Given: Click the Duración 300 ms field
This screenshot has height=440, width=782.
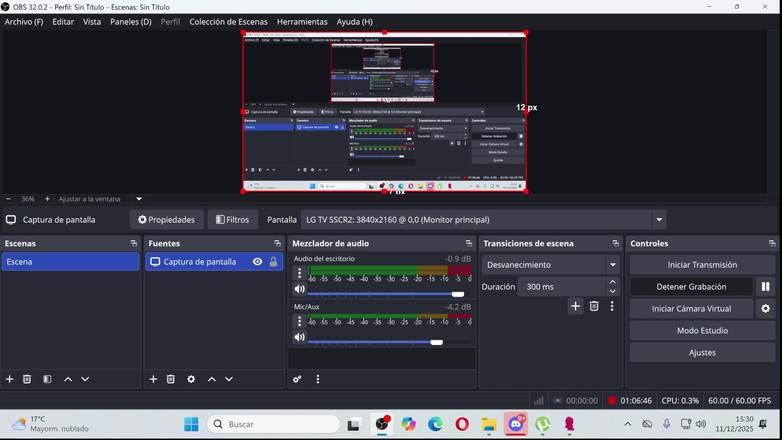Looking at the screenshot, I should pos(562,287).
